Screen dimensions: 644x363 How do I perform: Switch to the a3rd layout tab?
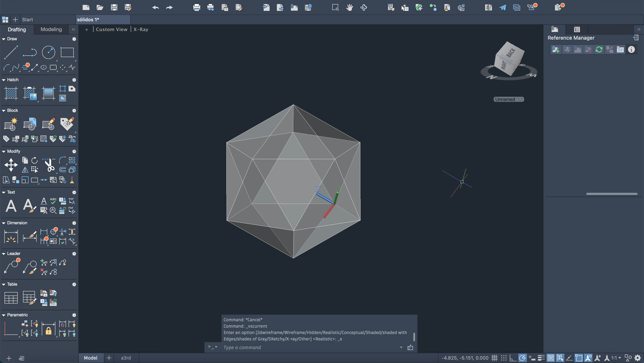click(126, 358)
